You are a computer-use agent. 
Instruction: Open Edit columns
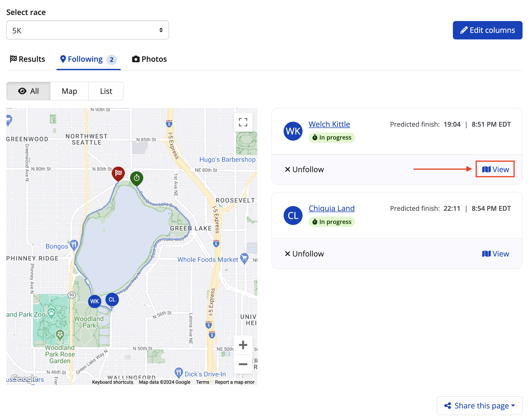click(487, 30)
